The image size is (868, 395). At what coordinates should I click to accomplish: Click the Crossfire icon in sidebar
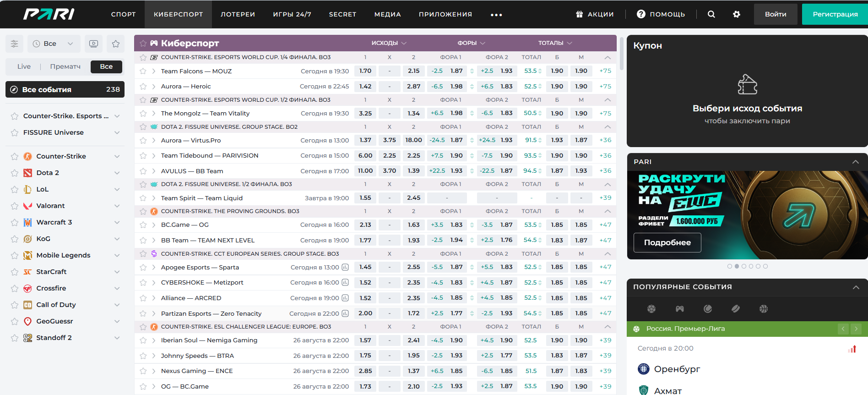coord(27,288)
